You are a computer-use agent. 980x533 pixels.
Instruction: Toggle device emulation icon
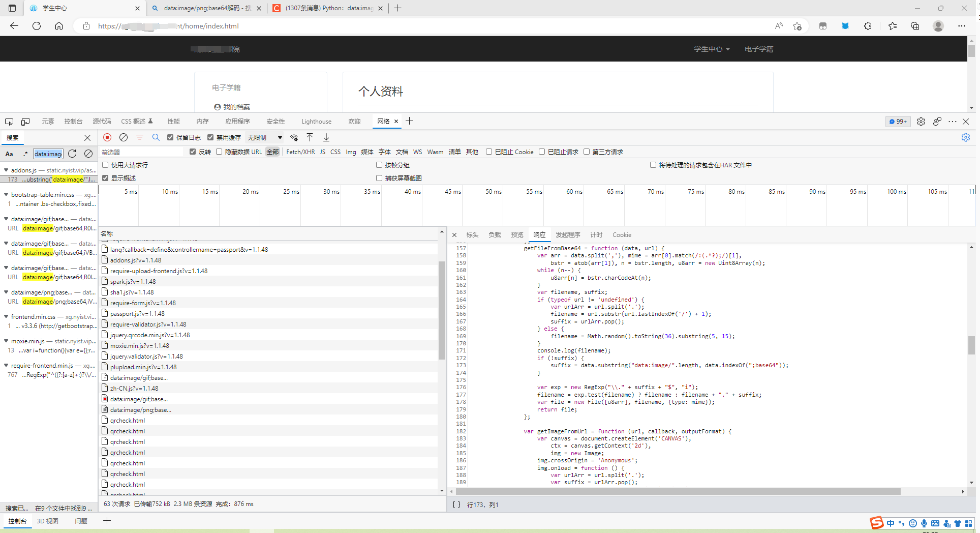(x=25, y=122)
